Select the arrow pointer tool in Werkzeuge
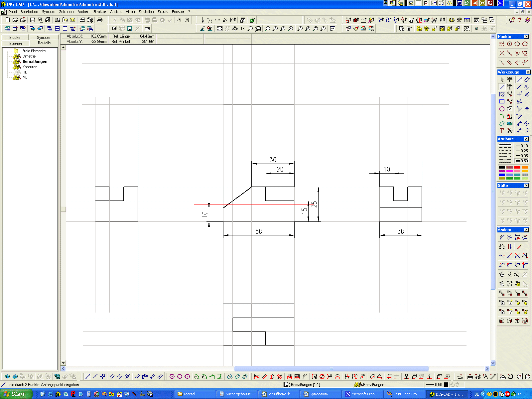This screenshot has height=399, width=532. pos(502,79)
